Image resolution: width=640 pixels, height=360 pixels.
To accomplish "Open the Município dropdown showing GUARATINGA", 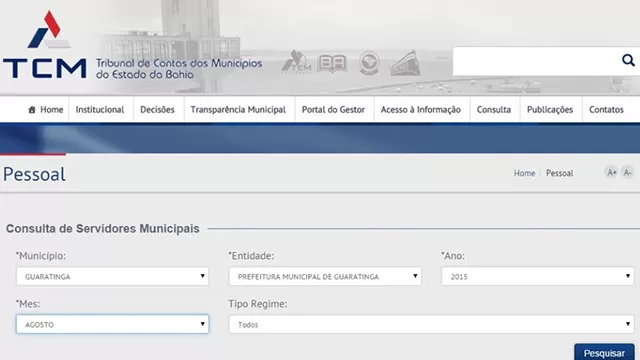I will coord(113,276).
